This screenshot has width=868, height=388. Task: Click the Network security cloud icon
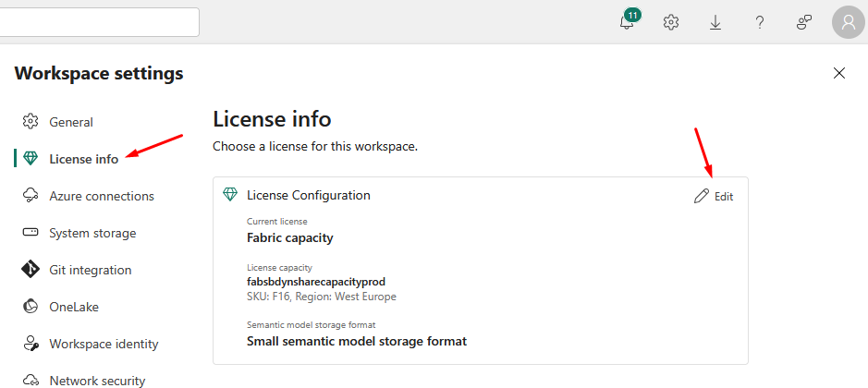[30, 381]
